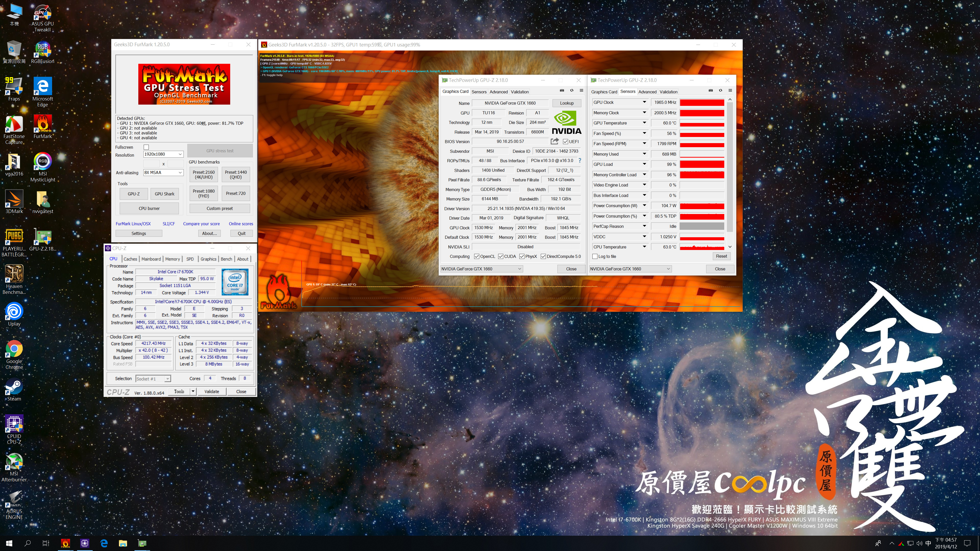Open hamburger menu in GPU-Z Graphics Card window
The width and height of the screenshot is (980, 551).
click(x=581, y=91)
